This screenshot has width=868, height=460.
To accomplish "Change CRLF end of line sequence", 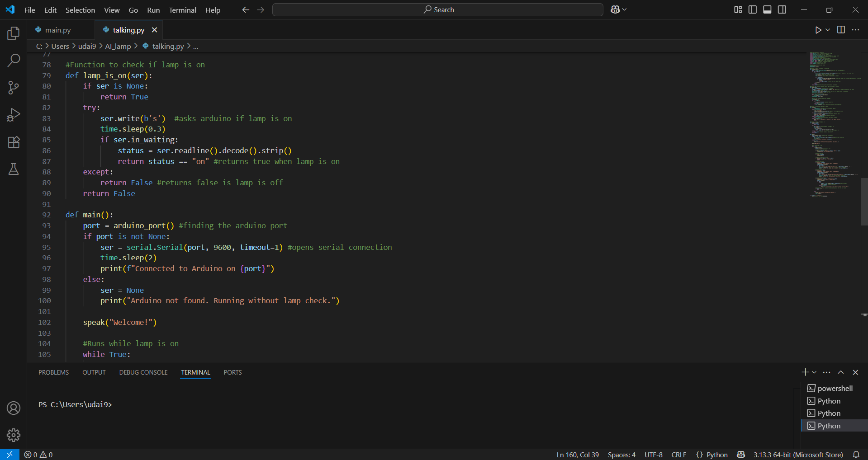I will click(679, 455).
